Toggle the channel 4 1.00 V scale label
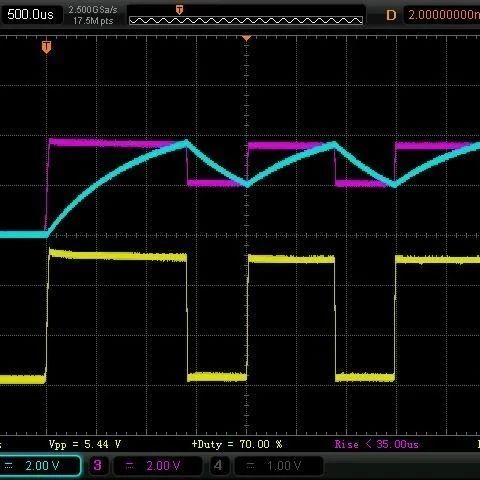480x480 pixels. [x=284, y=466]
